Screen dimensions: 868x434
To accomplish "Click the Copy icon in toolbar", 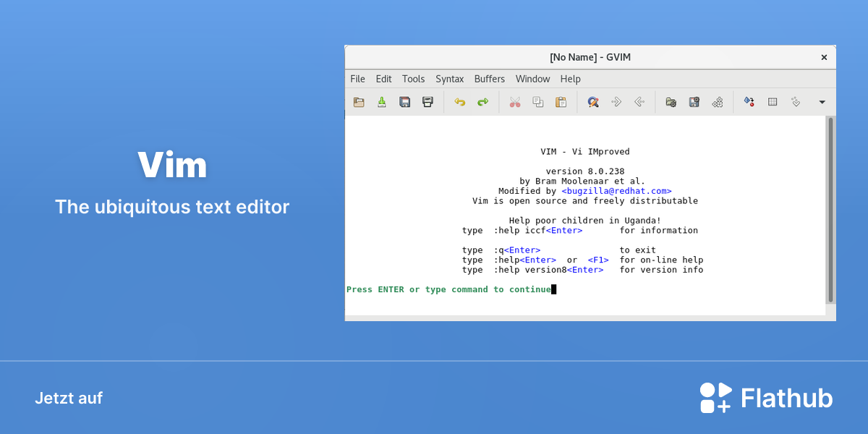I will click(538, 102).
